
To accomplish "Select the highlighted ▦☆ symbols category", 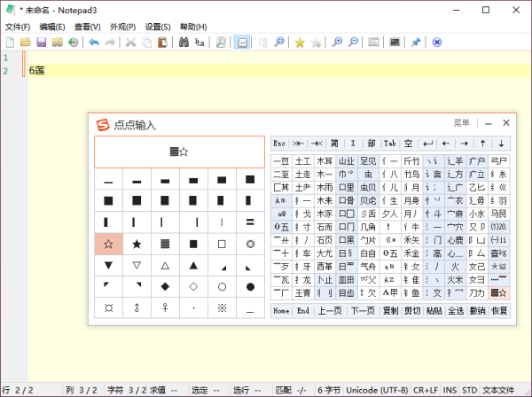I will pos(498,293).
